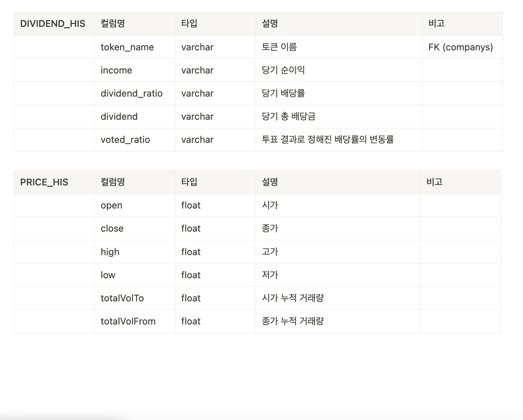This screenshot has height=420, width=523.
Task: Select the plain dividend column name cell
Action: (x=135, y=116)
